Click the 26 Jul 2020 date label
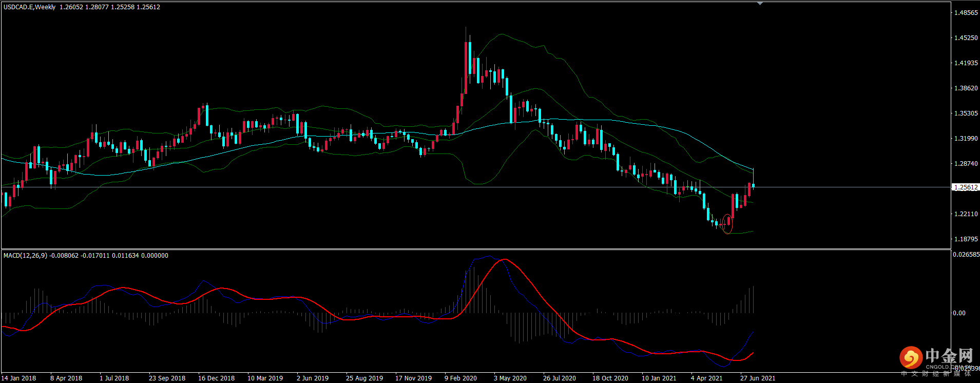This screenshot has height=383, width=980. [x=559, y=378]
